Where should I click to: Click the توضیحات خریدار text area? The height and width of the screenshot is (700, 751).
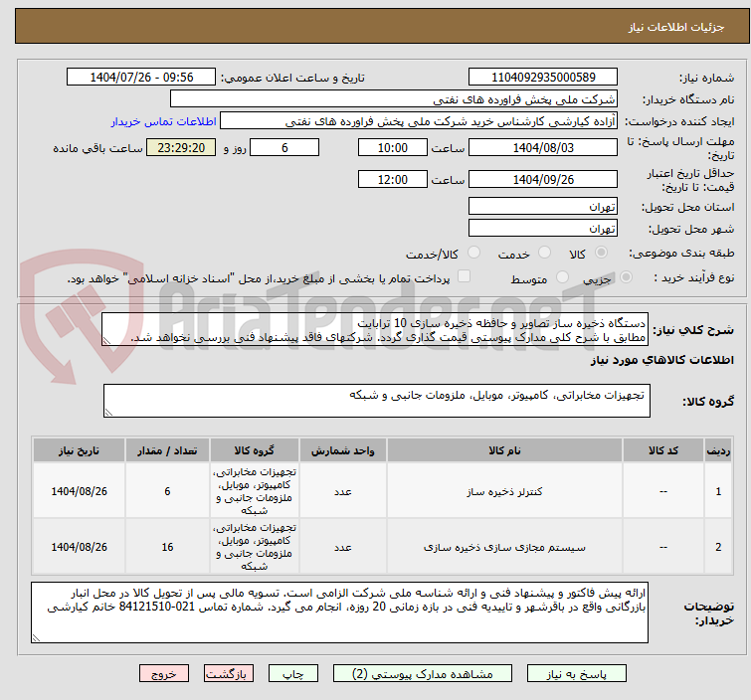click(x=339, y=612)
